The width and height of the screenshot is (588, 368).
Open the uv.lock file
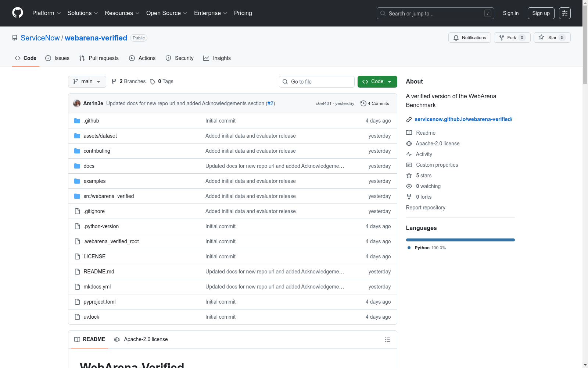pos(92,317)
